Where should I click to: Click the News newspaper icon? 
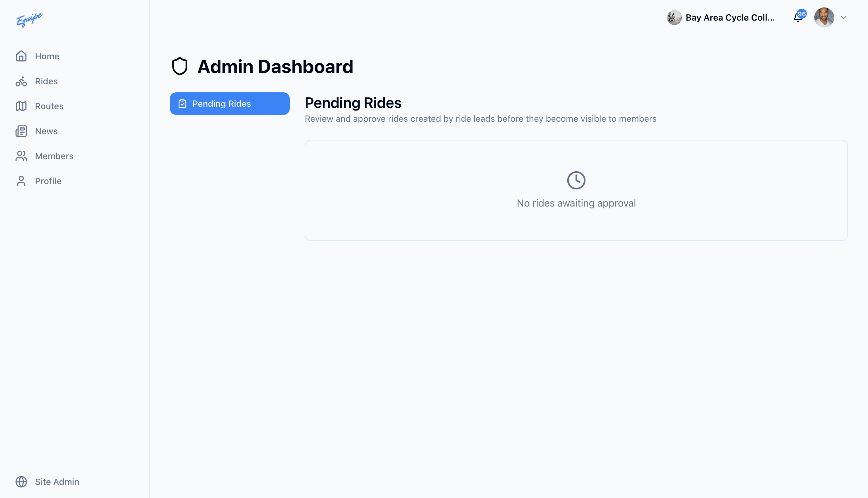(21, 131)
